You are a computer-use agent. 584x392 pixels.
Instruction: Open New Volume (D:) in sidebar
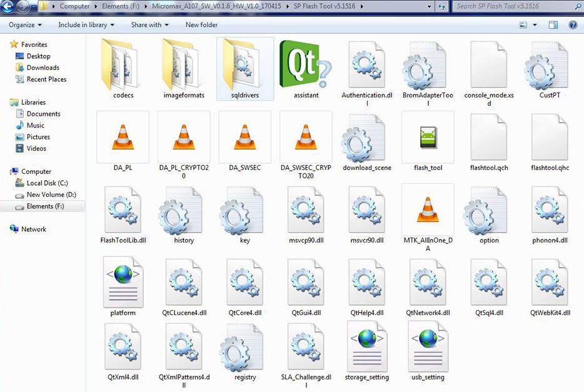click(46, 194)
